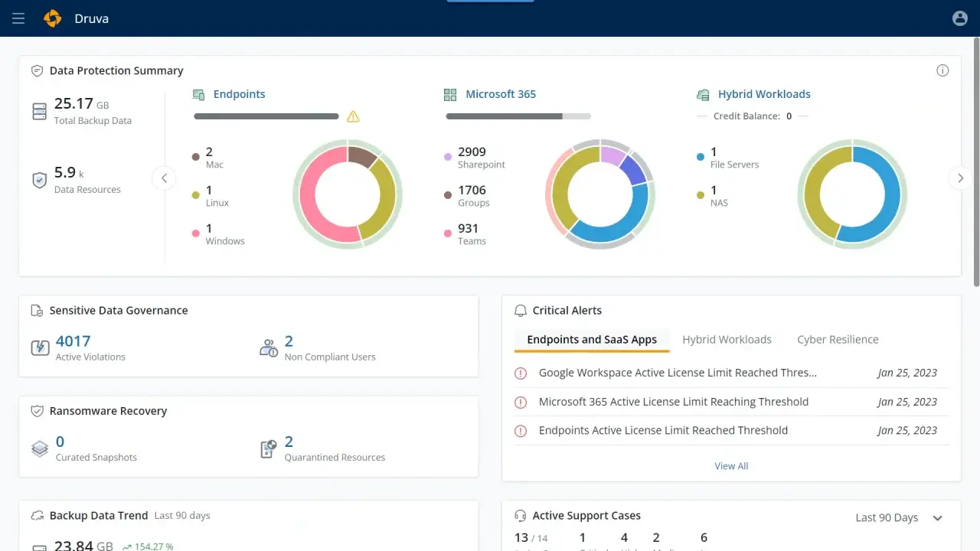Screen dimensions: 980x551
Task: Open the user account profile icon
Action: pos(960,18)
